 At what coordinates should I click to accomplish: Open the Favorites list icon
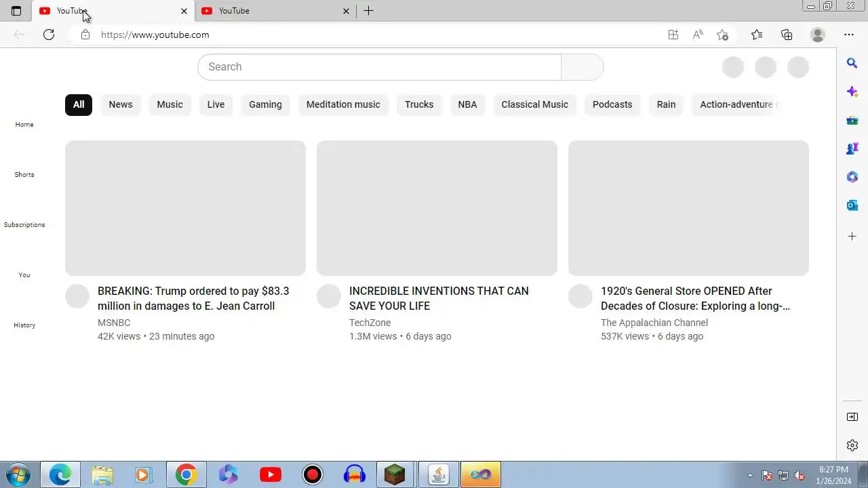click(757, 35)
